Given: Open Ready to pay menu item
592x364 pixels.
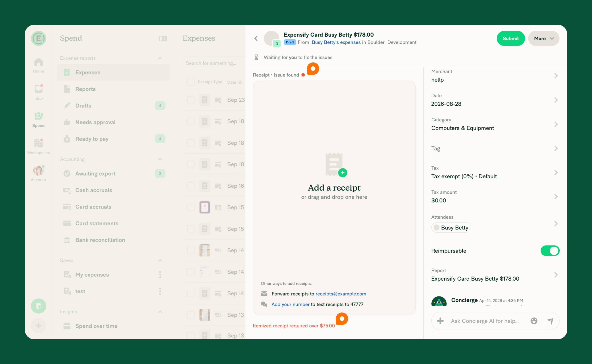Looking at the screenshot, I should [x=114, y=139].
